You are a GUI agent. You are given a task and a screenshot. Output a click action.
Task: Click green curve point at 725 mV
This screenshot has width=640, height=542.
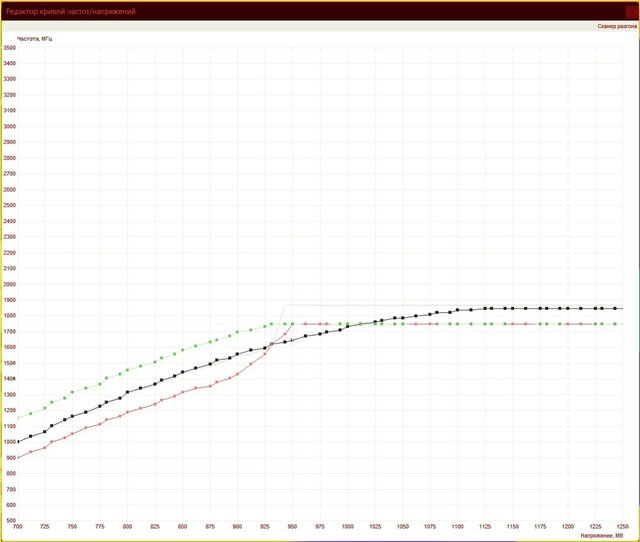point(45,407)
